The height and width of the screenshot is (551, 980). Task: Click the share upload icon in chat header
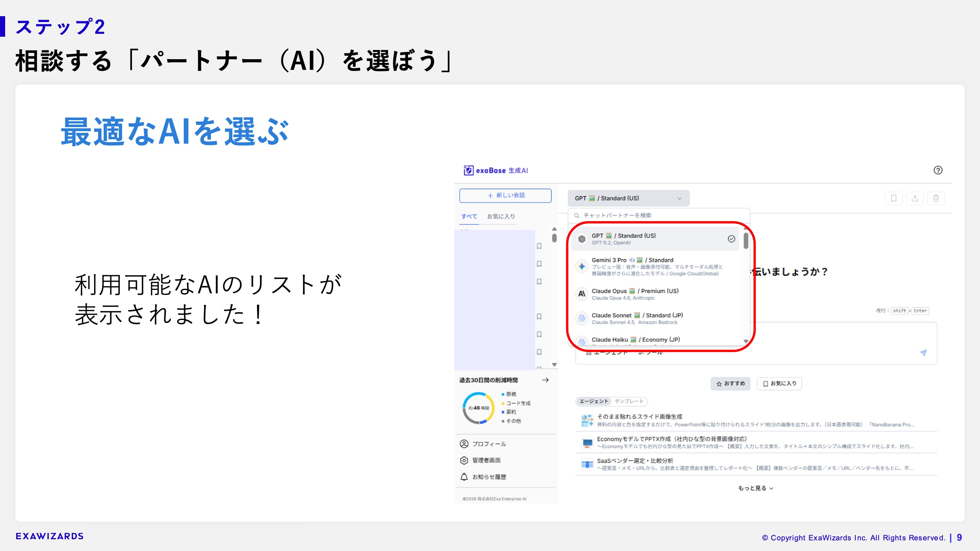[x=915, y=198]
